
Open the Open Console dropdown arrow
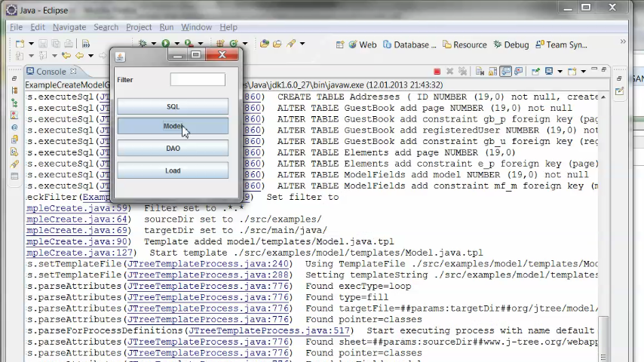[x=583, y=72]
